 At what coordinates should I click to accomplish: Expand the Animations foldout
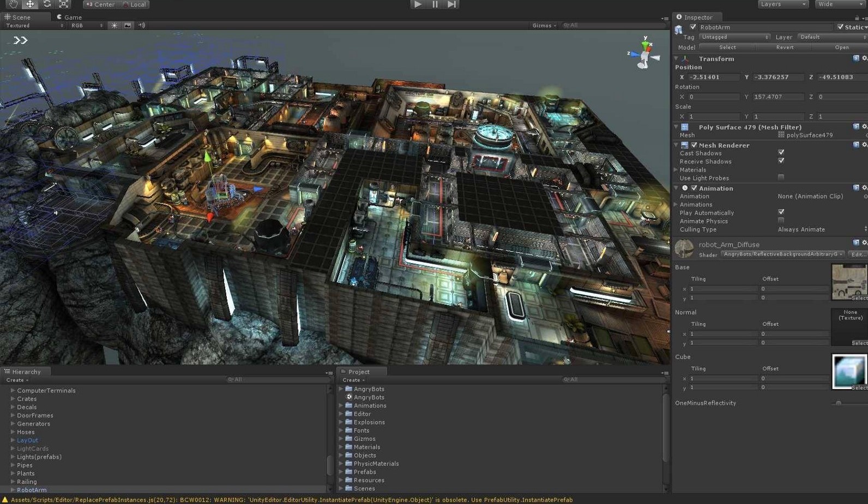676,204
